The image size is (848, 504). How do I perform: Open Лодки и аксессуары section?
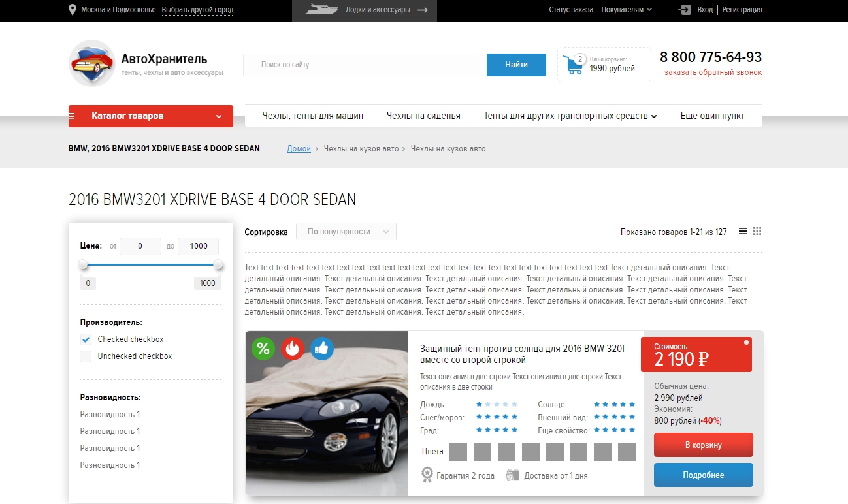click(x=365, y=11)
